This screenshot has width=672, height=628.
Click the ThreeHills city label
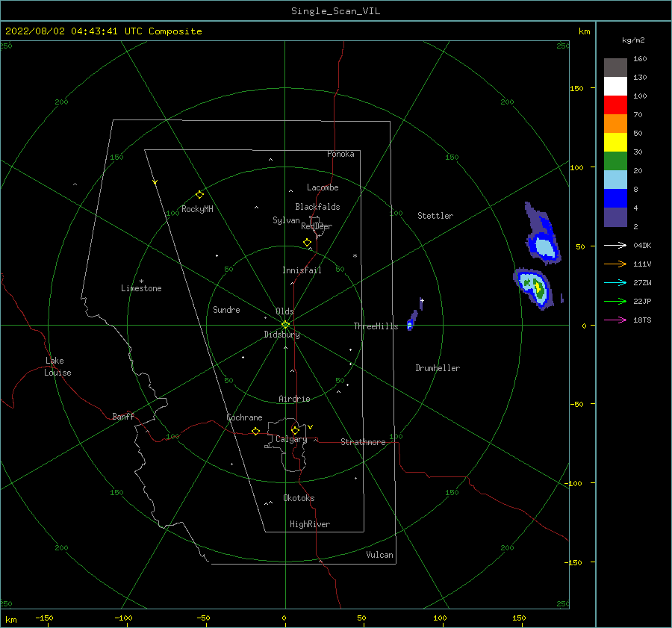pos(376,326)
